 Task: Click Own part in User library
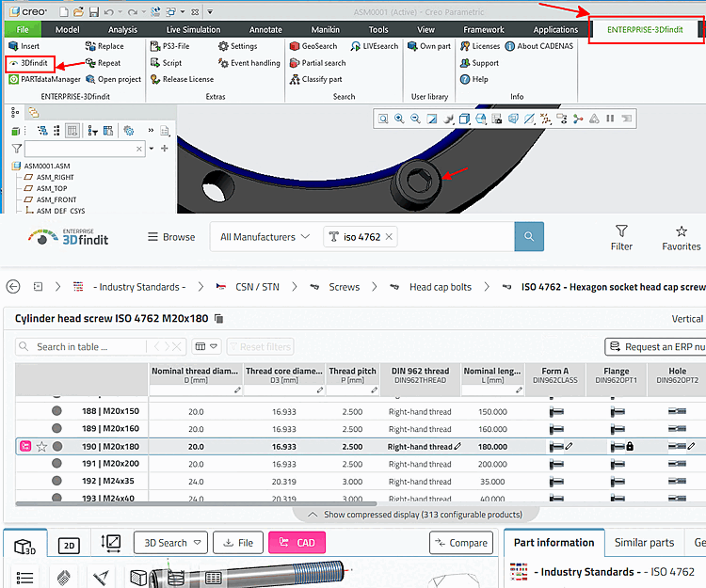pyautogui.click(x=429, y=46)
